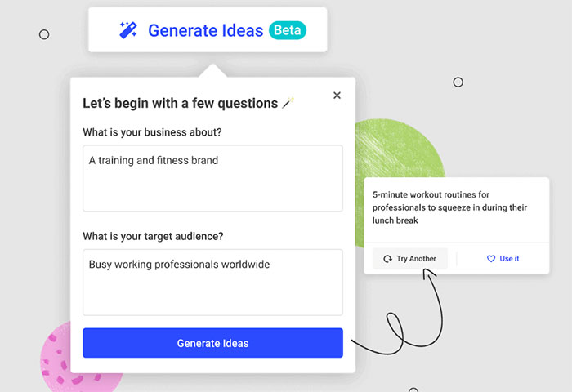Image resolution: width=572 pixels, height=392 pixels.
Task: Click the teal Beta badge
Action: click(287, 30)
